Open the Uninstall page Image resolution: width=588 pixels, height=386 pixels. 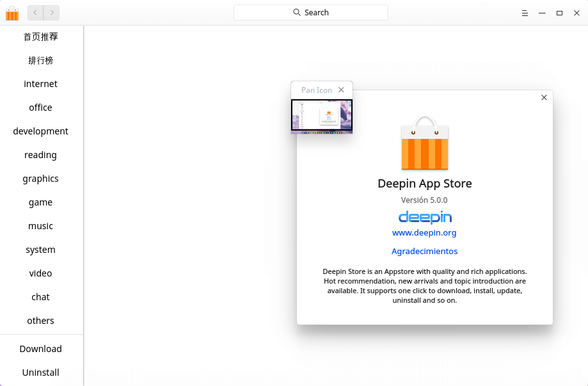40,373
